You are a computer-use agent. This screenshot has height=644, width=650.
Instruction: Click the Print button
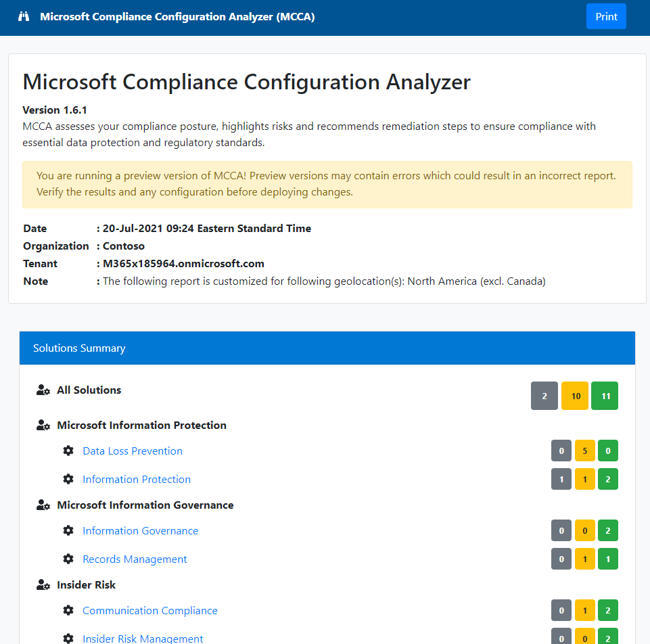(606, 17)
